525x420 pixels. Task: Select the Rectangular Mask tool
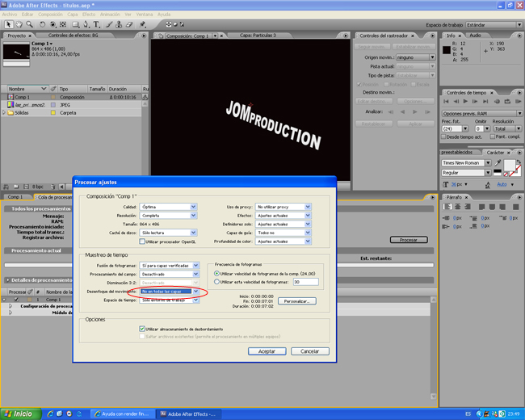[76, 24]
